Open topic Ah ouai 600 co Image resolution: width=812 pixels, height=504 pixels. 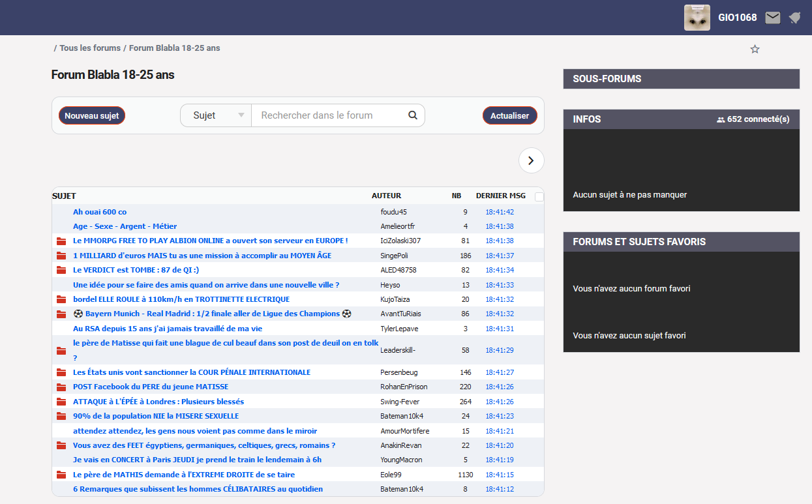[x=100, y=212]
